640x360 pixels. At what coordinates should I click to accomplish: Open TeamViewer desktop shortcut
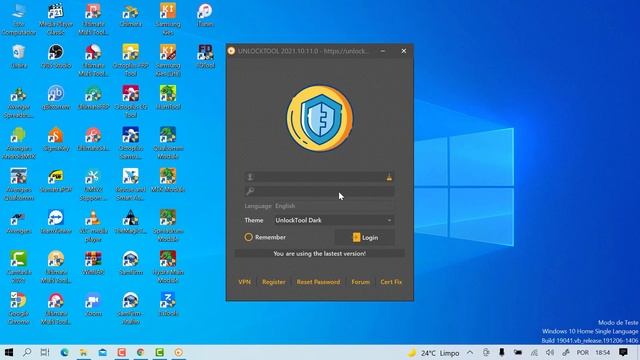tap(56, 222)
